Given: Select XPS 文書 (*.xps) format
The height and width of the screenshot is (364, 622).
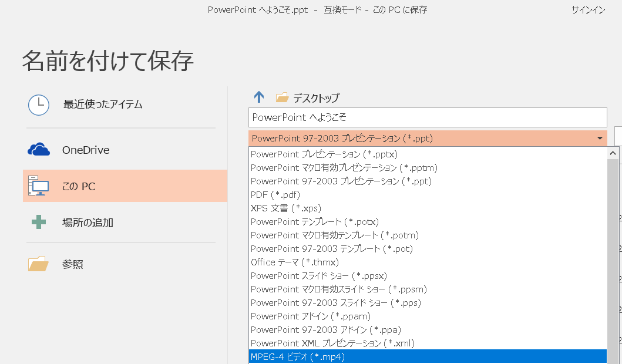Looking at the screenshot, I should [x=428, y=208].
